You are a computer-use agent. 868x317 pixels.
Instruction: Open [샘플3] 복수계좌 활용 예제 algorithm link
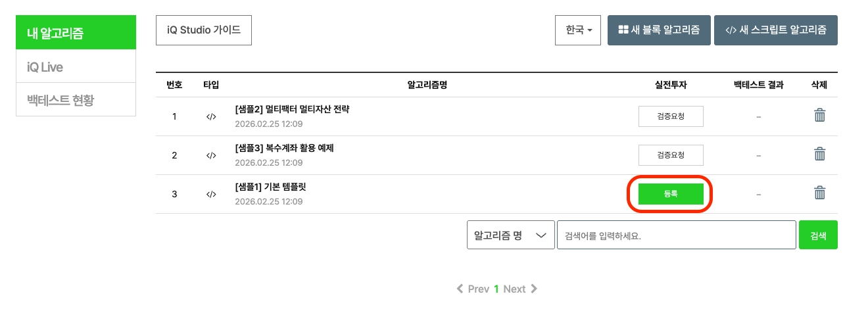284,149
